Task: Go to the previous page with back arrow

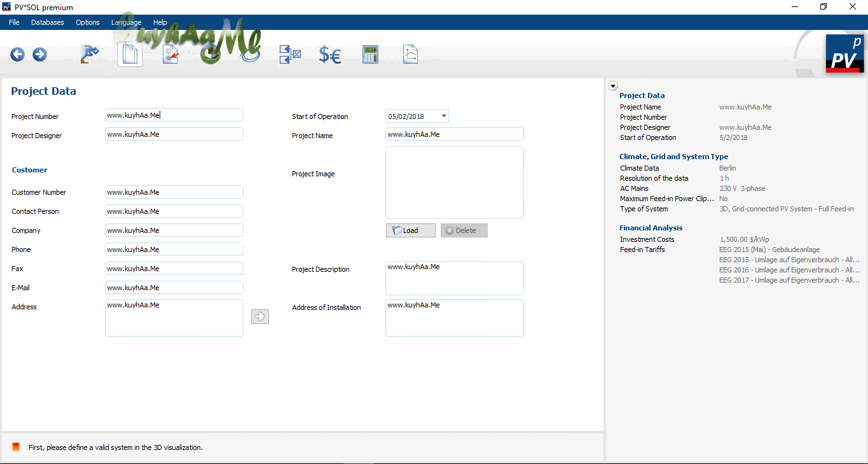Action: 17,55
